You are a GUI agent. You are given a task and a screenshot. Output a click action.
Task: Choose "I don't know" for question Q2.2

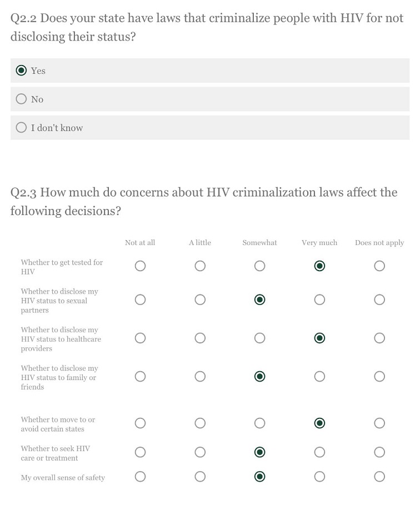(x=21, y=127)
